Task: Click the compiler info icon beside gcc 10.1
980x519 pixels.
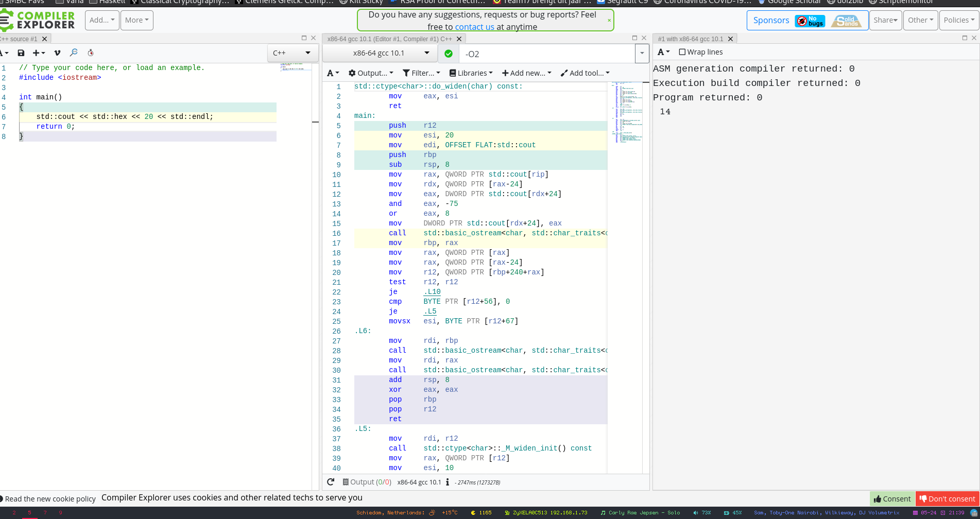Action: point(448,482)
